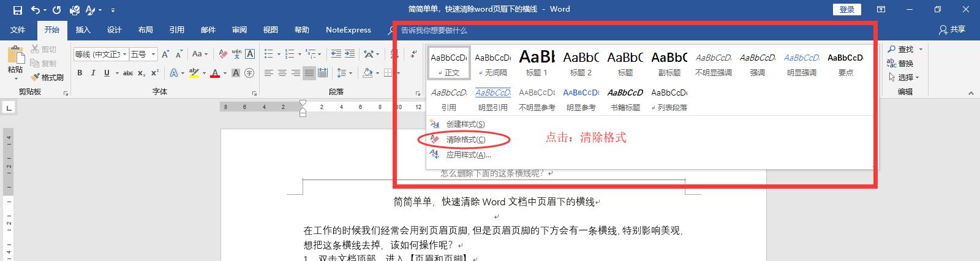The image size is (980, 261).
Task: Open the line spacing dropdown
Action: pos(345,73)
